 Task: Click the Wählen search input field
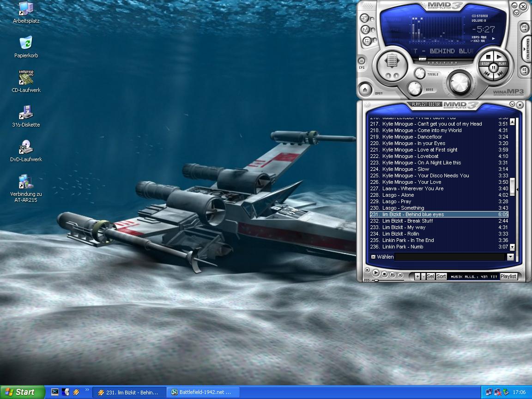coord(451,257)
